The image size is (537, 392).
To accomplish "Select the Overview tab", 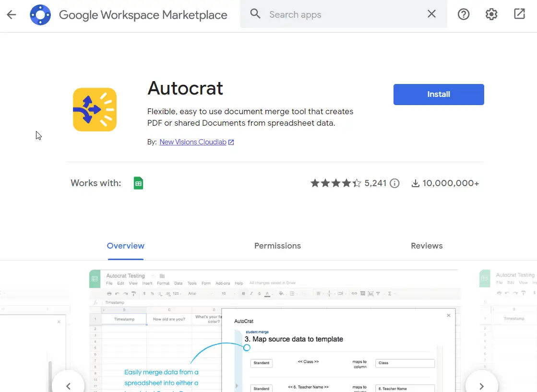I will [x=125, y=246].
